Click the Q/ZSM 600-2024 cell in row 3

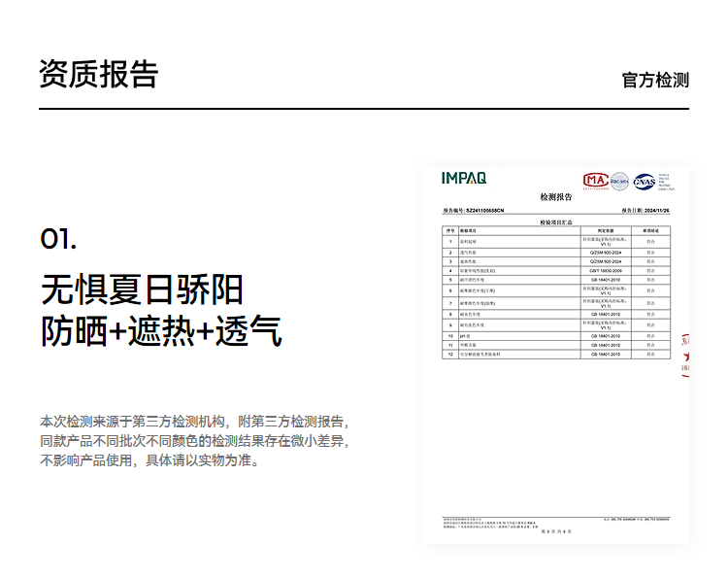click(x=606, y=261)
